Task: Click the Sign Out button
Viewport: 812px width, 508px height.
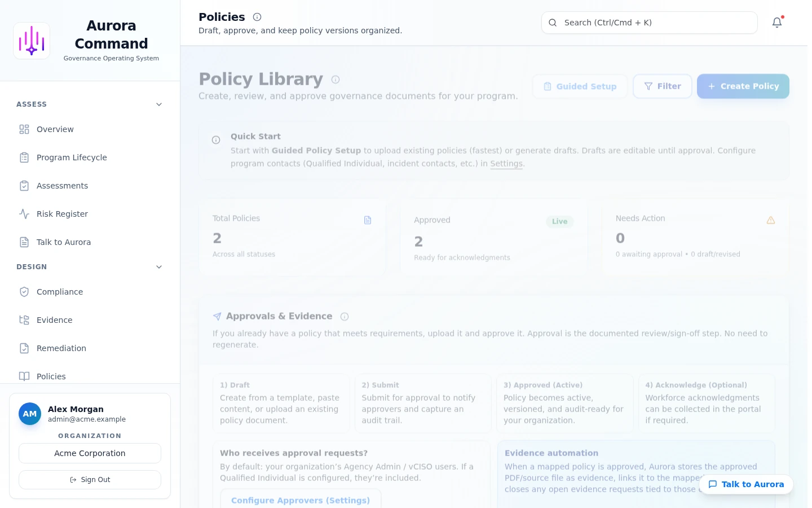Action: (x=90, y=479)
